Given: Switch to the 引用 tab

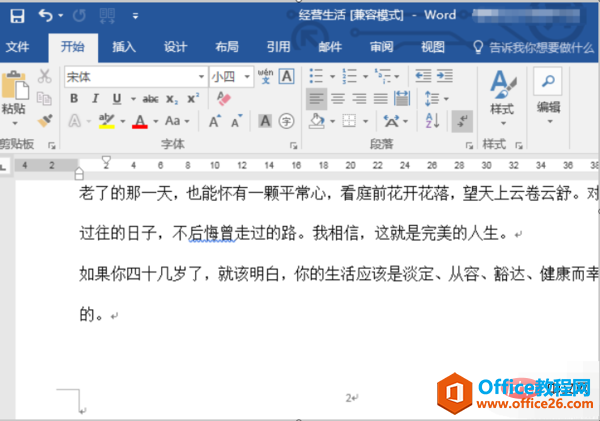Looking at the screenshot, I should tap(279, 47).
